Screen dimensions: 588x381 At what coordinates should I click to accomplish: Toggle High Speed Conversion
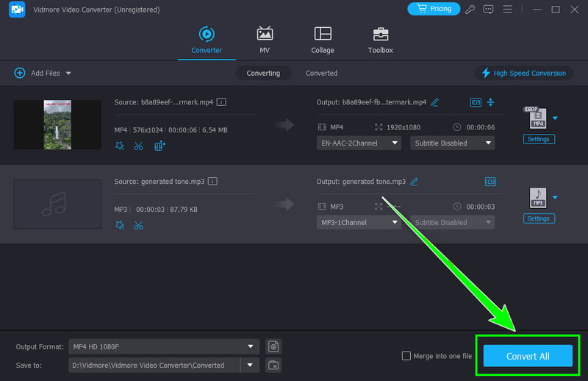[x=523, y=73]
